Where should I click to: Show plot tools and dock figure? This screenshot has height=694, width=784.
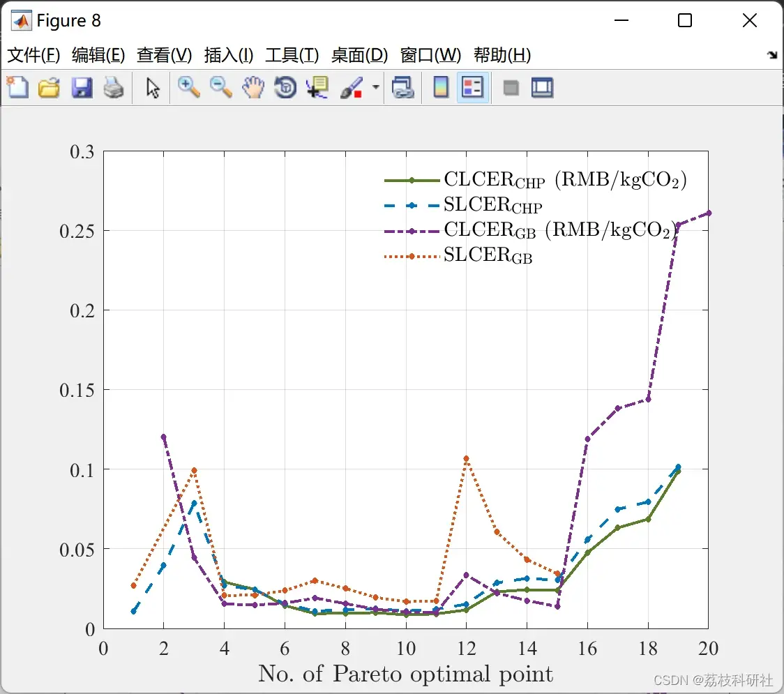point(542,87)
